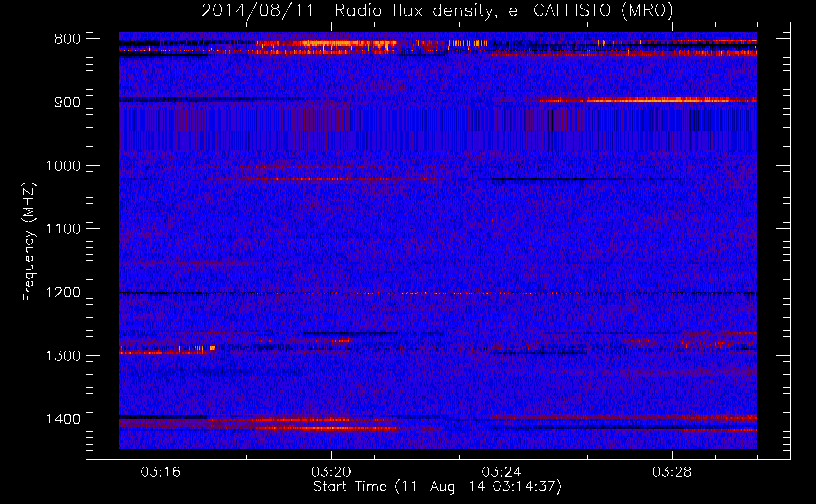Click the '1000' frequency axis label
This screenshot has height=504, width=816.
(63, 166)
